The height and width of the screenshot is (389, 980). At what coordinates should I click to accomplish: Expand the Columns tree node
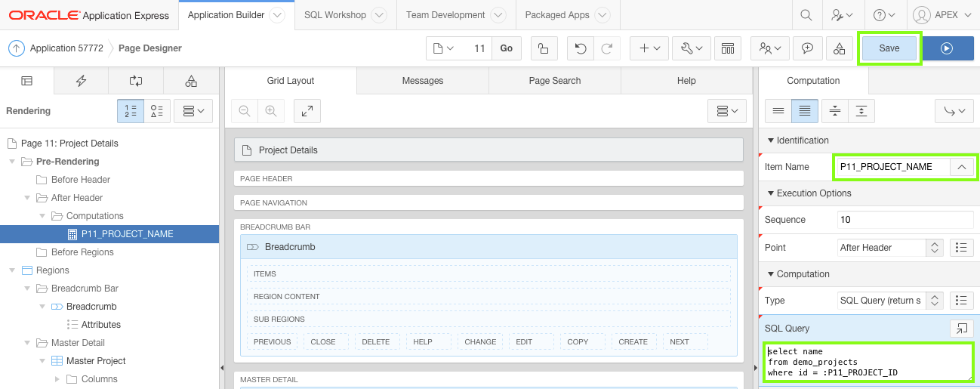[57, 379]
